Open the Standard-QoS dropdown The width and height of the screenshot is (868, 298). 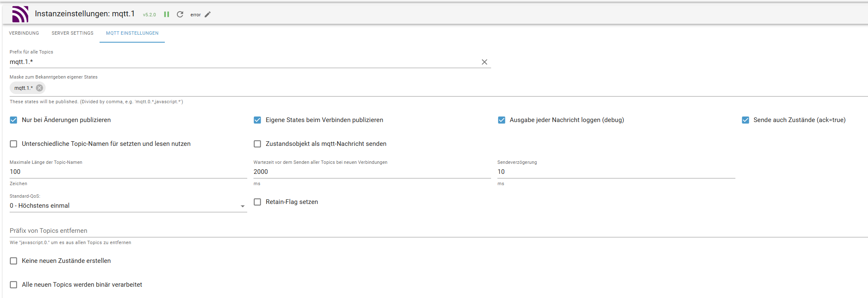pos(128,206)
